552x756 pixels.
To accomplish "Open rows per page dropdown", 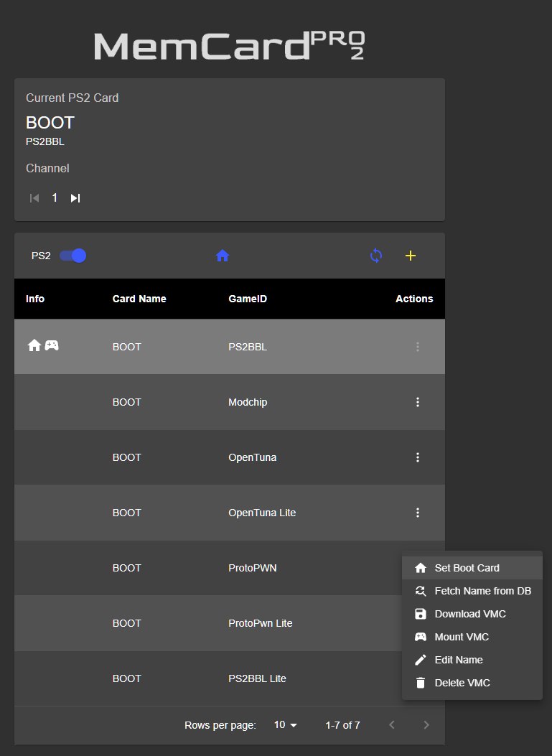I will (286, 725).
